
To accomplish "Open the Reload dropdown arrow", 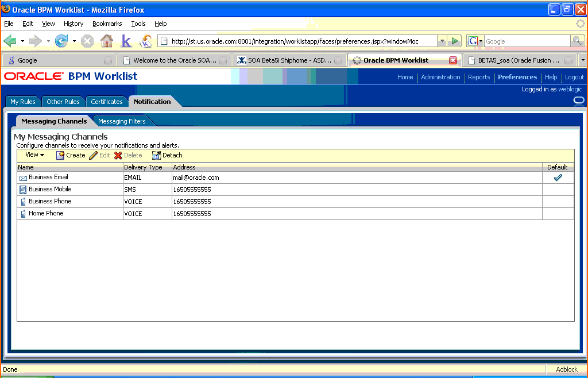I will [74, 41].
